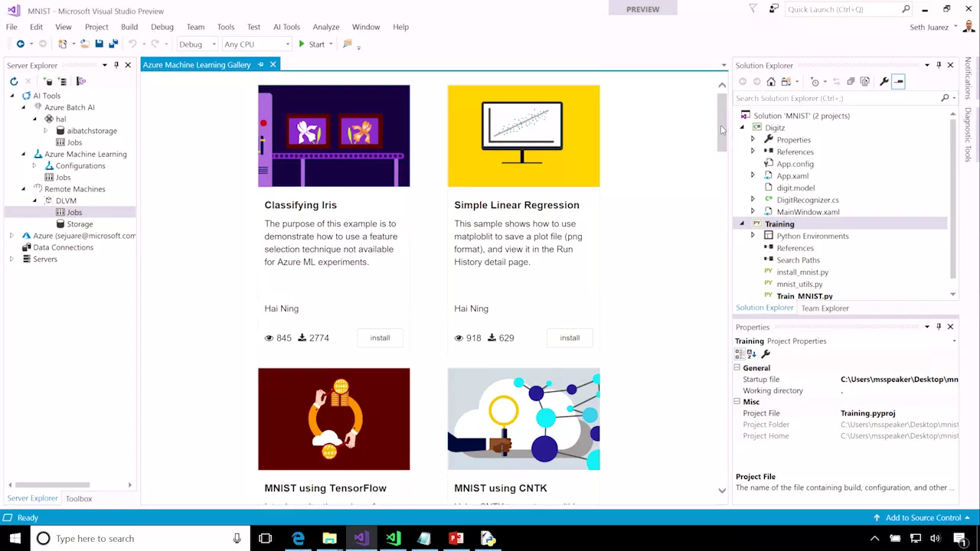980x551 pixels.
Task: Collapse the AI Tools tree node
Action: point(11,96)
